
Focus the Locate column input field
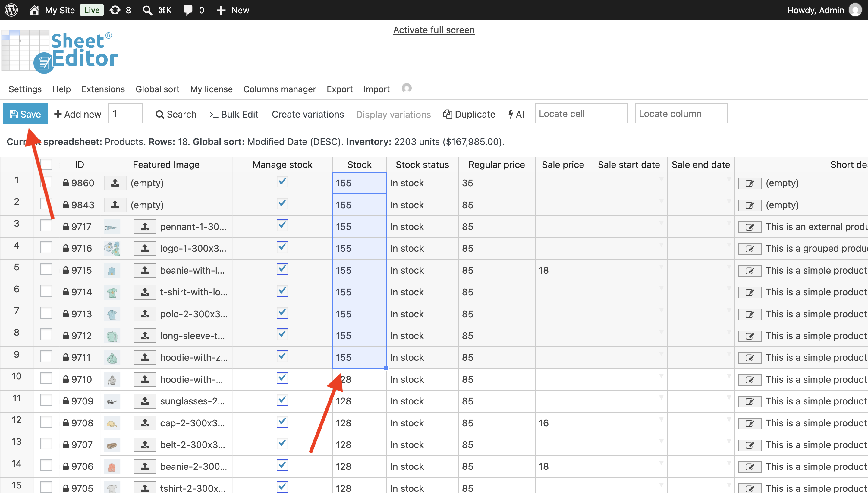[x=681, y=114]
